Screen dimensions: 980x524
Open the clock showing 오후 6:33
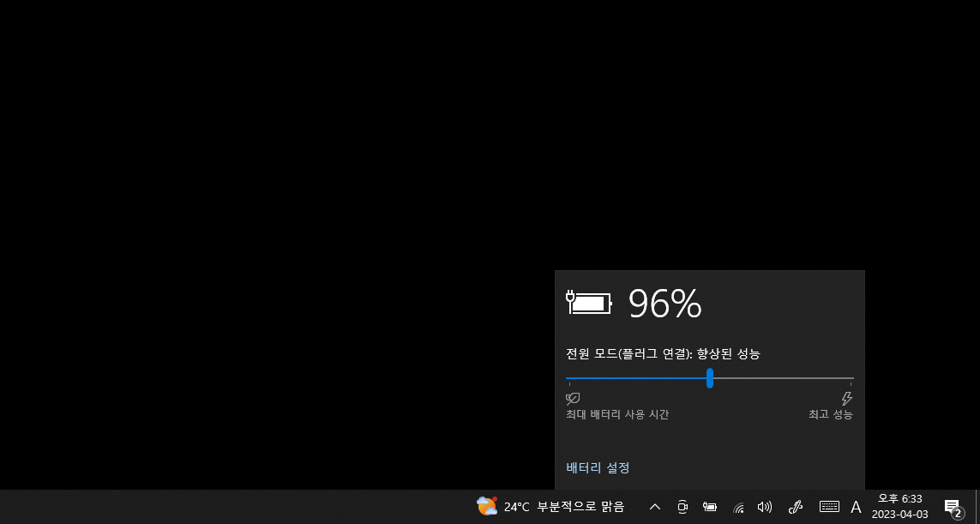(900, 507)
